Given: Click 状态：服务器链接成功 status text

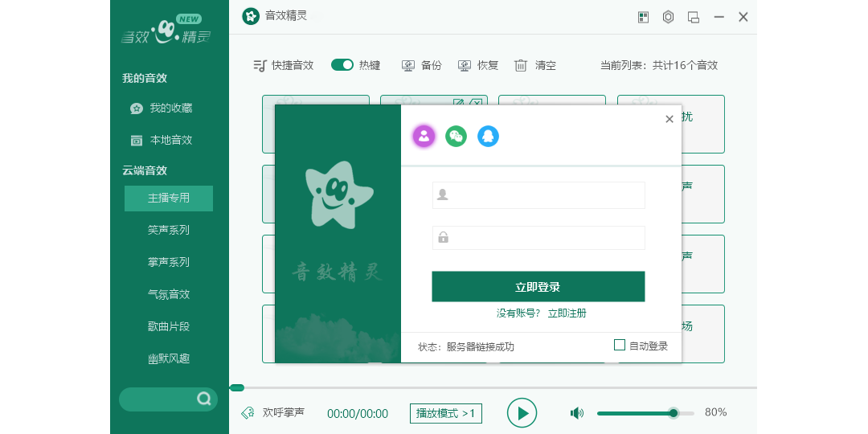Looking at the screenshot, I should coord(466,347).
